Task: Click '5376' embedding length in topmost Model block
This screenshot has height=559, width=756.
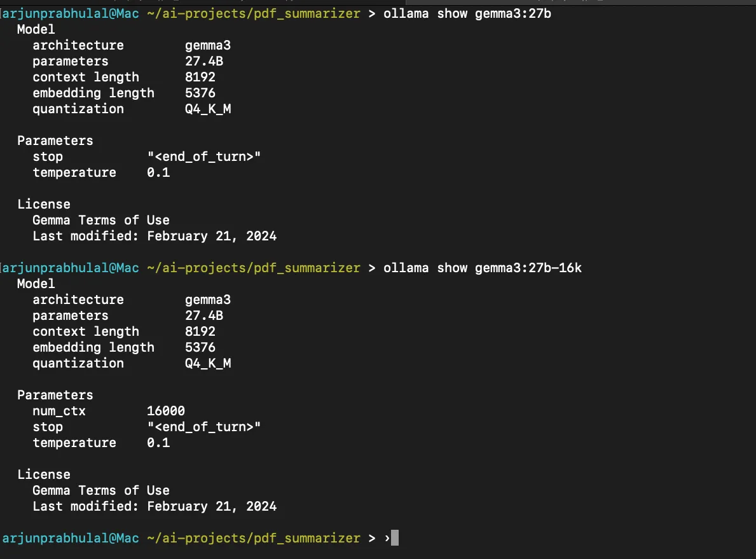Action: pos(200,93)
